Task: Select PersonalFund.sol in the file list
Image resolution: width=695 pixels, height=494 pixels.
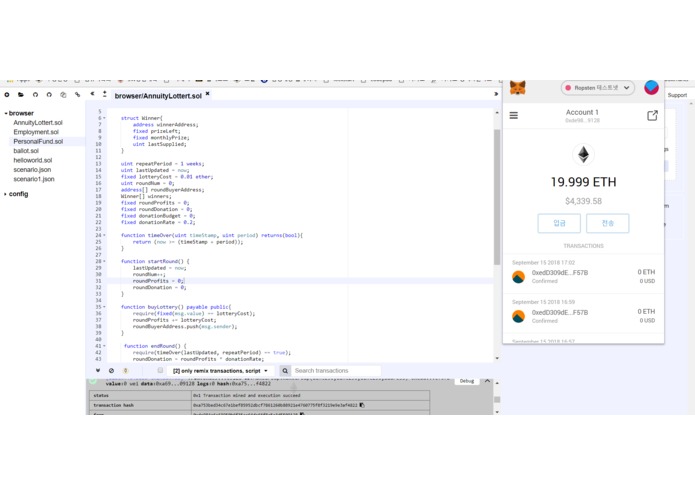Action: tap(38, 141)
